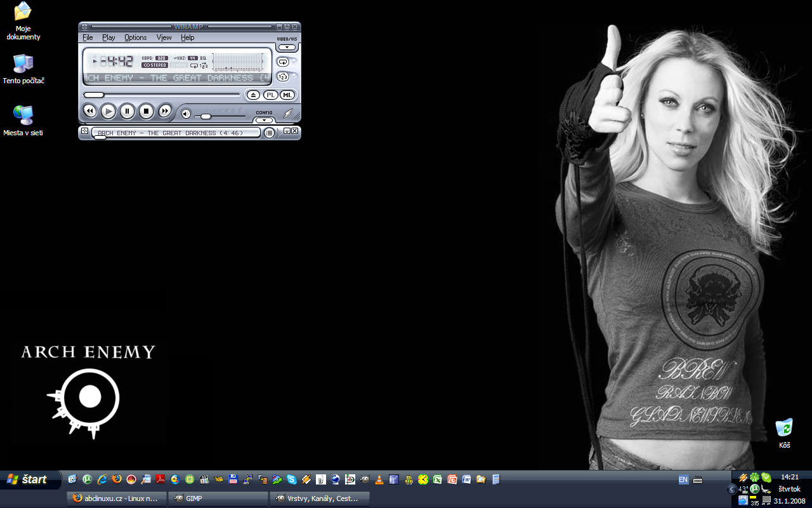Click the scrolling song title in Winamp display
This screenshot has width=812, height=508.
177,77
